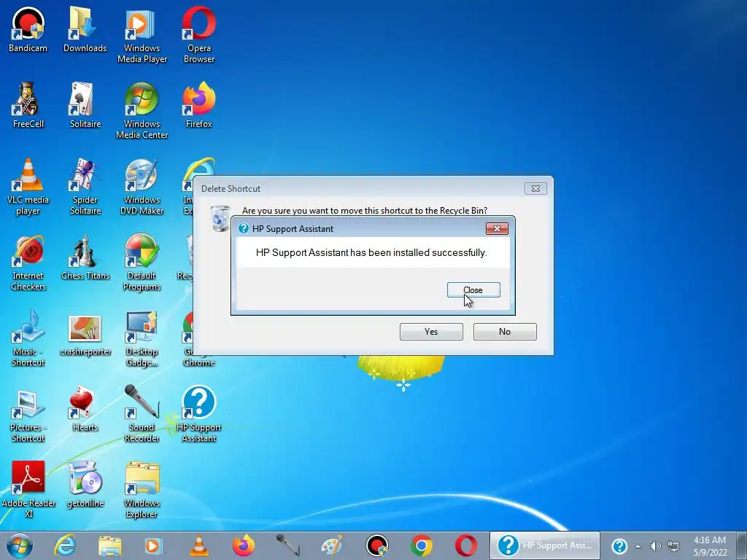Open Sound Recorder microphone on the taskbar
This screenshot has height=560, width=747.
pyautogui.click(x=288, y=545)
